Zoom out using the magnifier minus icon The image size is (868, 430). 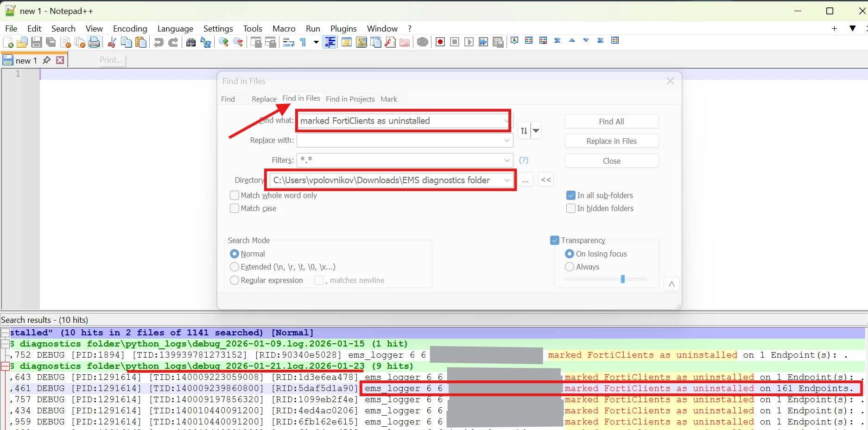tap(238, 43)
